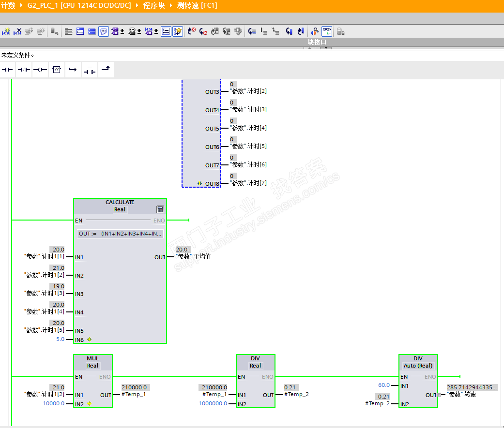Select "参数".计时[2] operand at OUT3
Image resolution: width=504 pixels, height=428 pixels.
(x=248, y=91)
